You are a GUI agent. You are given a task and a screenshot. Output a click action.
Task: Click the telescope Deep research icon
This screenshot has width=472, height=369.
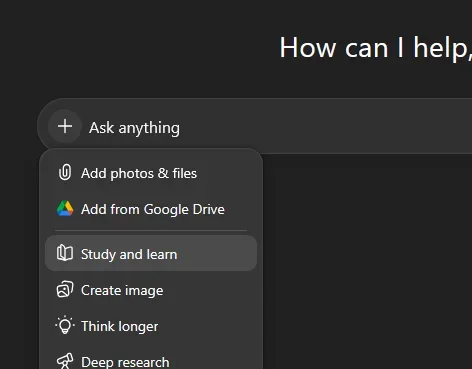[65, 361]
